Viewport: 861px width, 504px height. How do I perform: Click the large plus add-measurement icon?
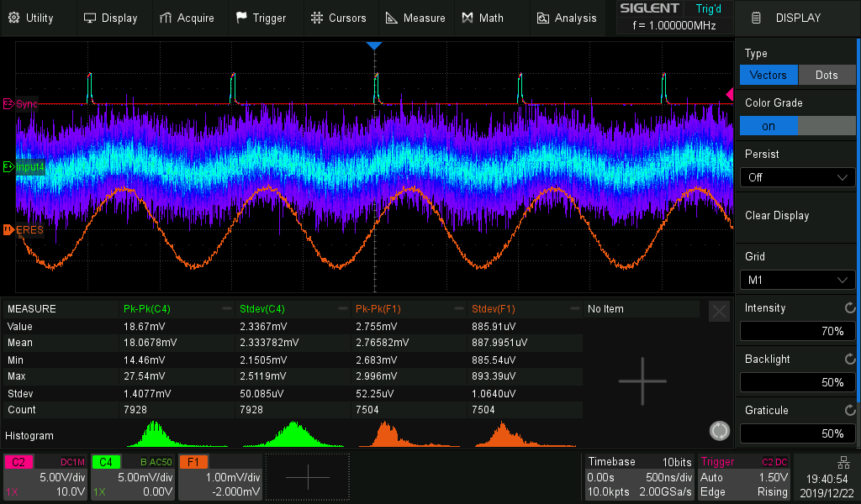click(642, 381)
